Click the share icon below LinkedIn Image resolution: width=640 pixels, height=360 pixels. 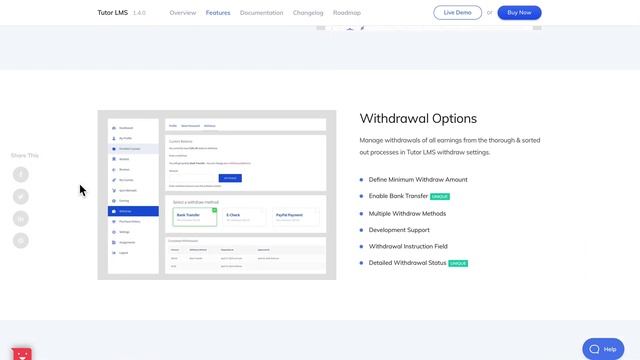coord(21,240)
